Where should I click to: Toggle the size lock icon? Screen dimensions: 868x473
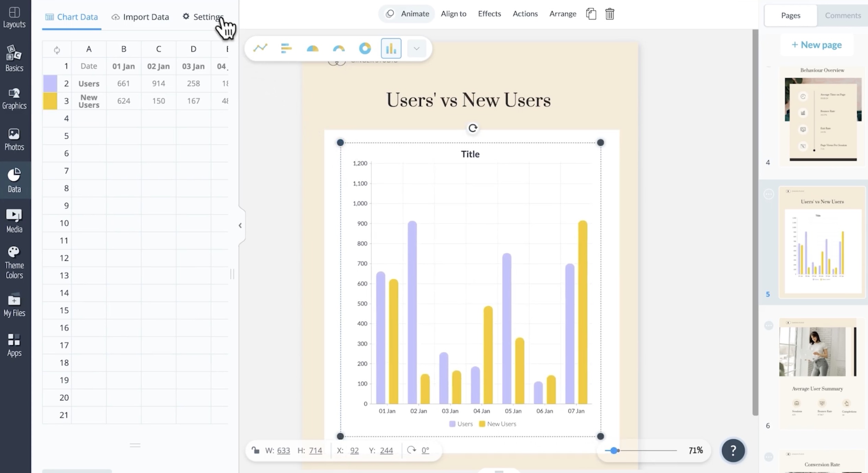click(255, 450)
